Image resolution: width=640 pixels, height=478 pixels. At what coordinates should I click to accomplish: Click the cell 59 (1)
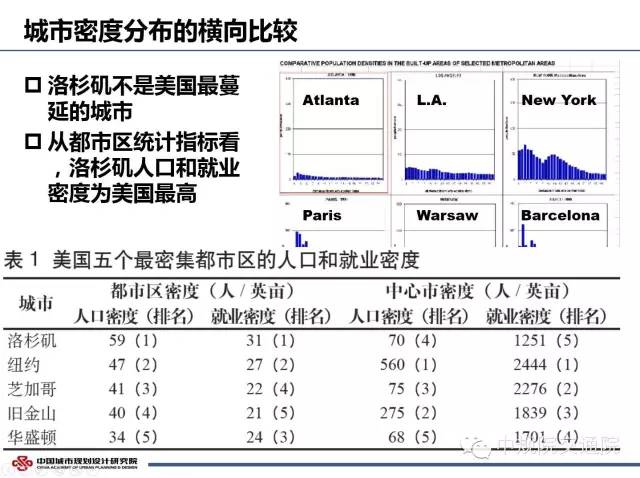click(133, 340)
